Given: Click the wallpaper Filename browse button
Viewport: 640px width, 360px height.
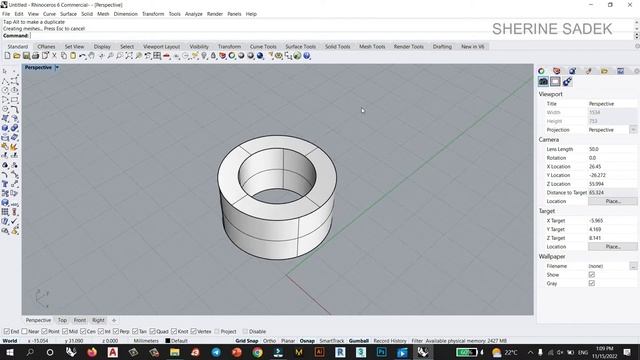Looking at the screenshot, I should pos(633,266).
